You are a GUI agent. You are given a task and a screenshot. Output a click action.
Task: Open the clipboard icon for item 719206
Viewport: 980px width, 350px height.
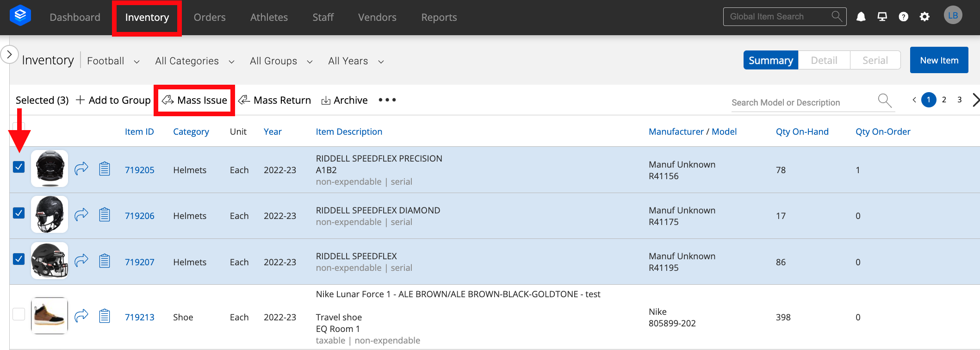105,215
